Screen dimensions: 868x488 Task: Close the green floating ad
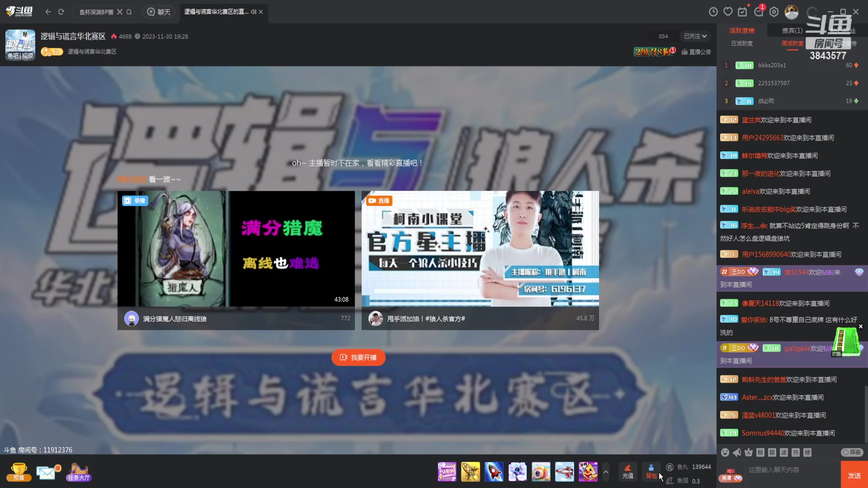(861, 326)
